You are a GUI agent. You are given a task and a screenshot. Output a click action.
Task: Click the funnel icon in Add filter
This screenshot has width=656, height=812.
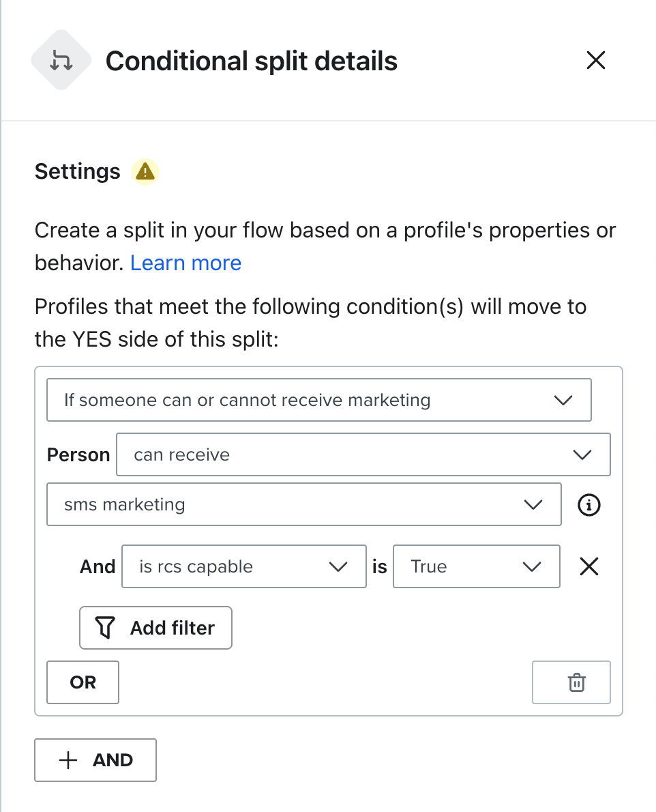click(104, 628)
